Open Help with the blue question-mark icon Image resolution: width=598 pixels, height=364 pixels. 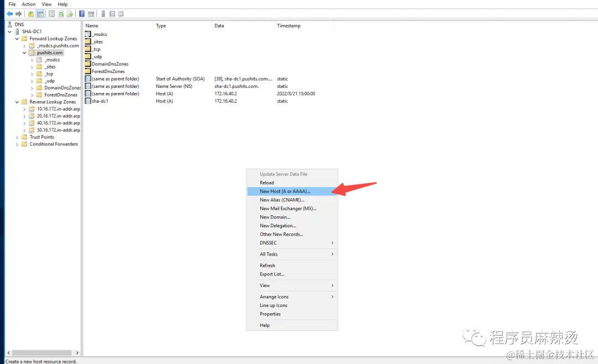(x=81, y=14)
